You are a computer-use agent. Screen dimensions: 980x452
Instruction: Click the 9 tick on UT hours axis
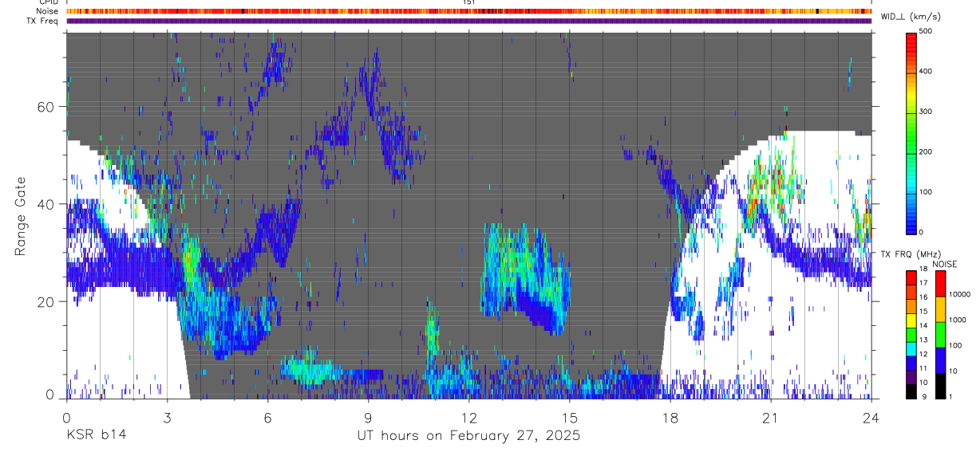pyautogui.click(x=368, y=417)
